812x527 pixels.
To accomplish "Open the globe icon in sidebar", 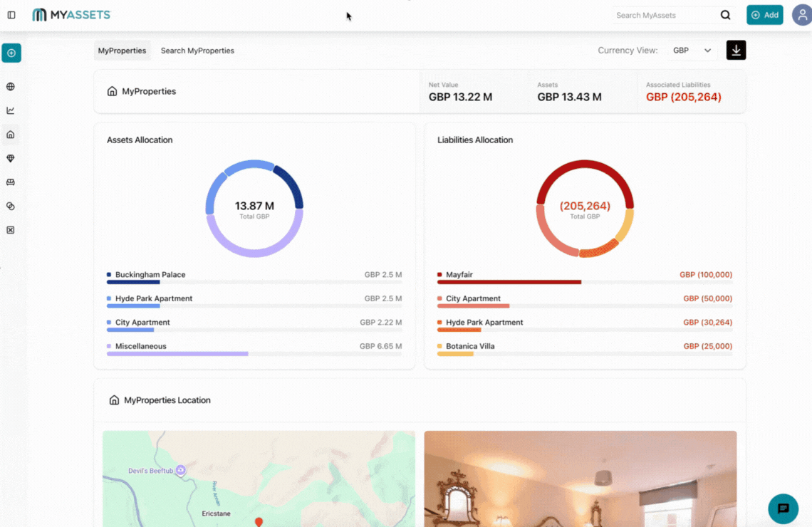I will [11, 87].
